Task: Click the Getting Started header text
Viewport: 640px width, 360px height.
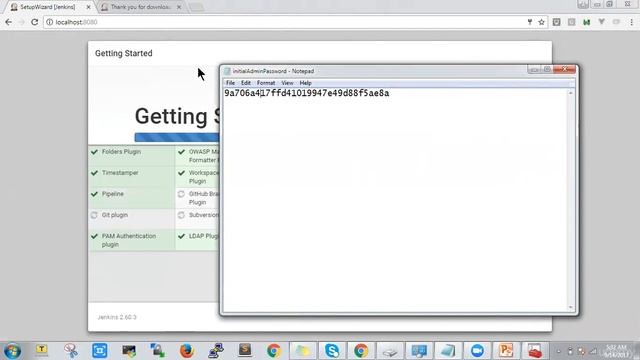Action: click(x=124, y=53)
